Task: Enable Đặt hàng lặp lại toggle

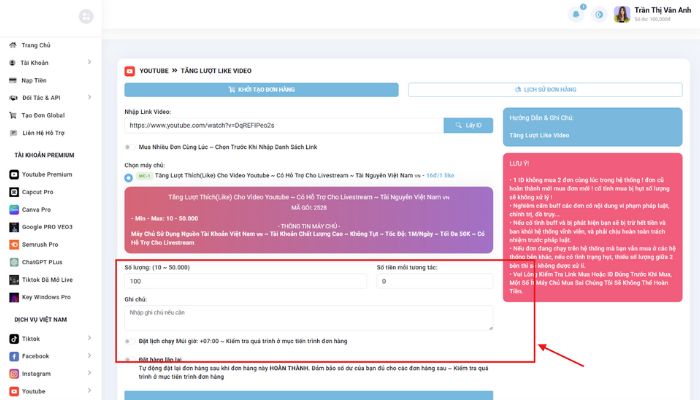Action: coord(128,359)
